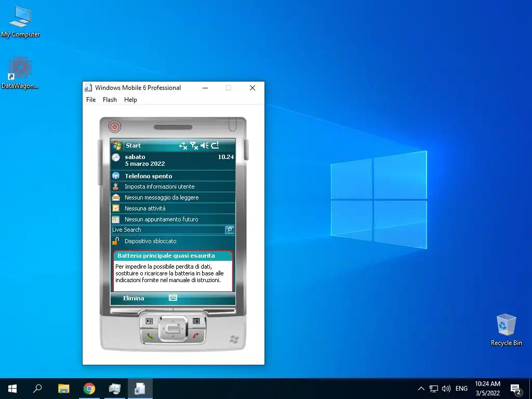
Task: Tap the padlock device lock icon
Action: (116, 241)
